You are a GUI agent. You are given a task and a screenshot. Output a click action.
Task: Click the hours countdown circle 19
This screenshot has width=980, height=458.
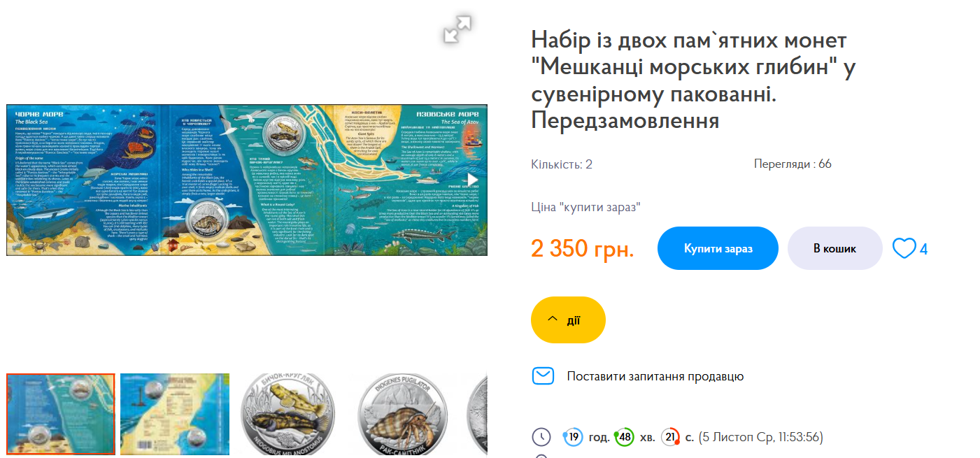pyautogui.click(x=573, y=437)
